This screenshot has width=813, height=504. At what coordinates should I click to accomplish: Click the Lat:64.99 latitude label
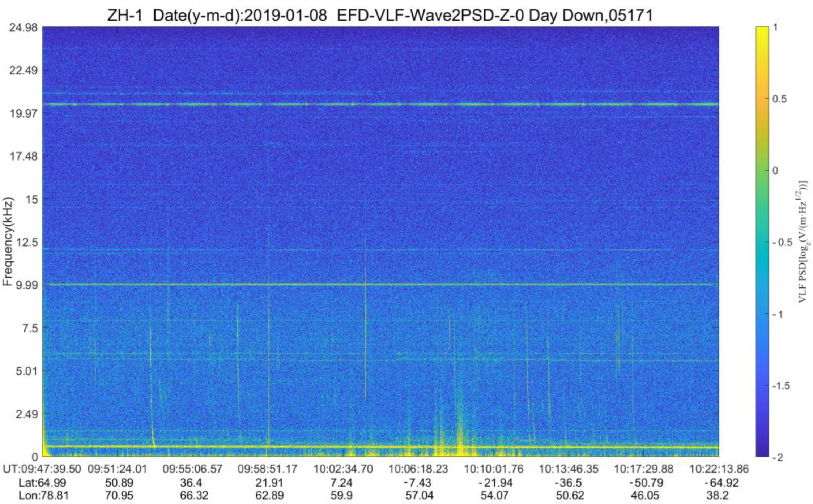[x=43, y=483]
